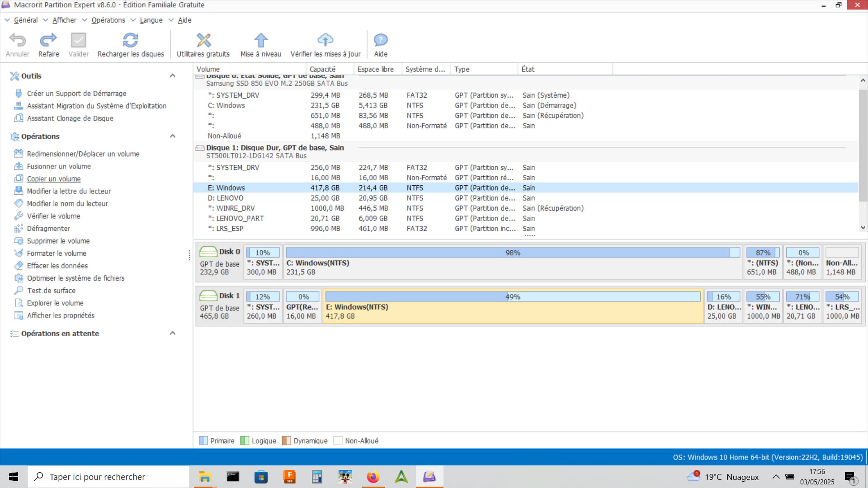Check for updates with cloud icon

point(325,40)
